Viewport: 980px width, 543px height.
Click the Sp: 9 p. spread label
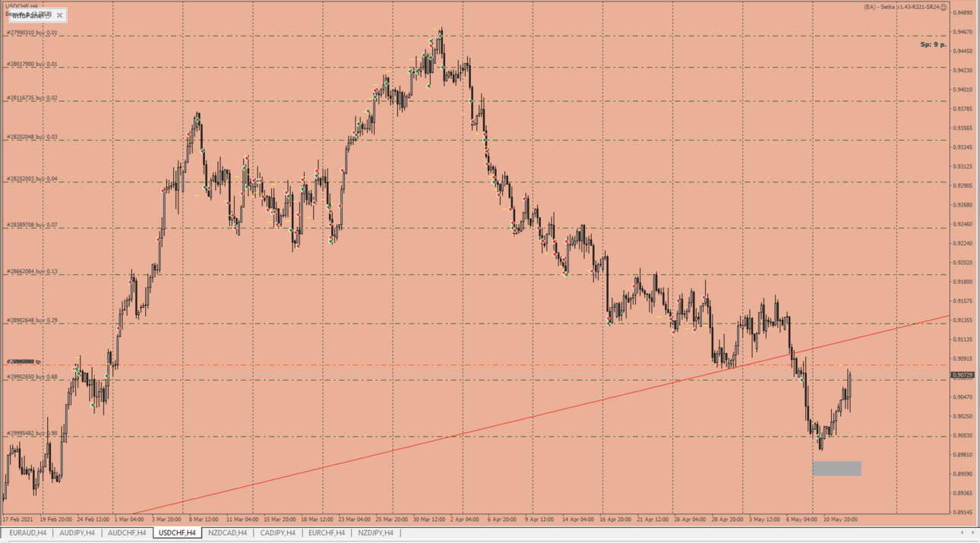tap(933, 45)
